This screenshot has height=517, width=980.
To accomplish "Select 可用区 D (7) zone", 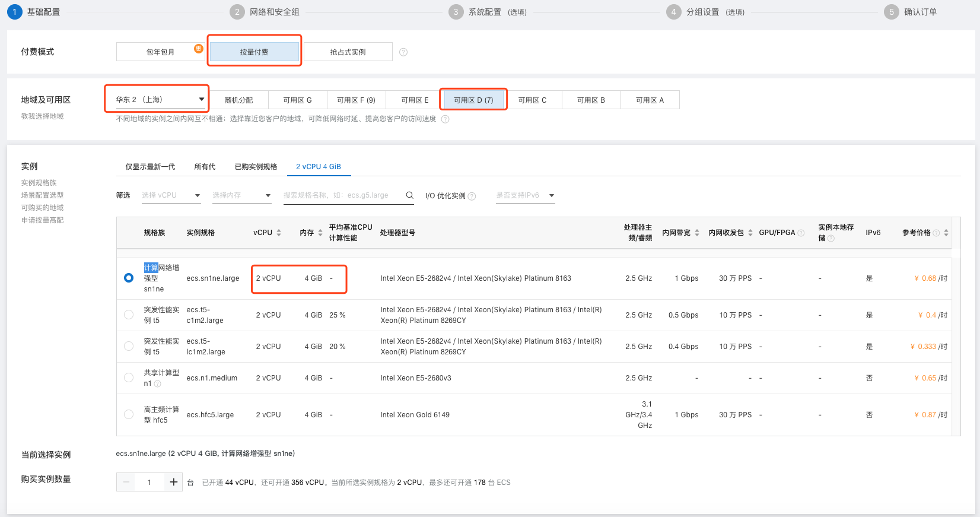I will (x=473, y=100).
